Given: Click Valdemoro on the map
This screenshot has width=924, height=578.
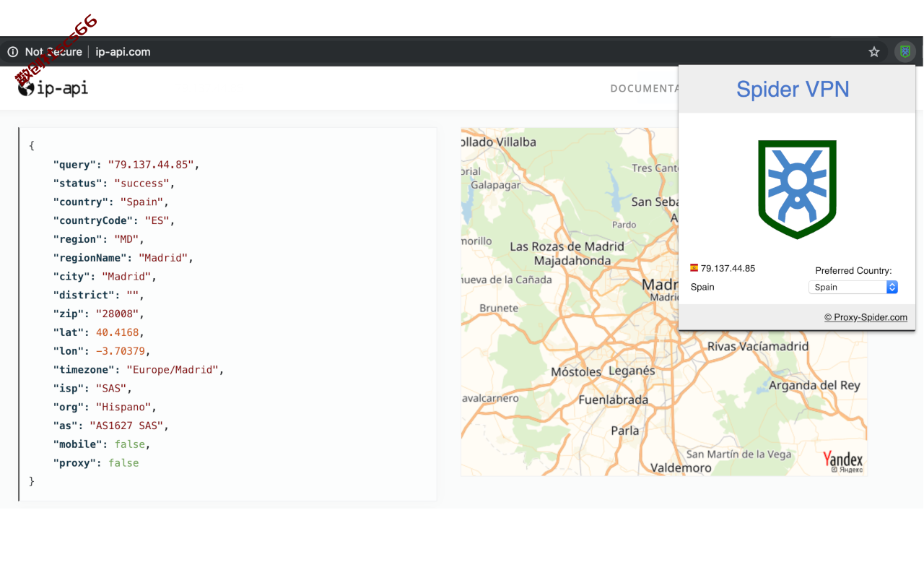Looking at the screenshot, I should click(x=681, y=468).
